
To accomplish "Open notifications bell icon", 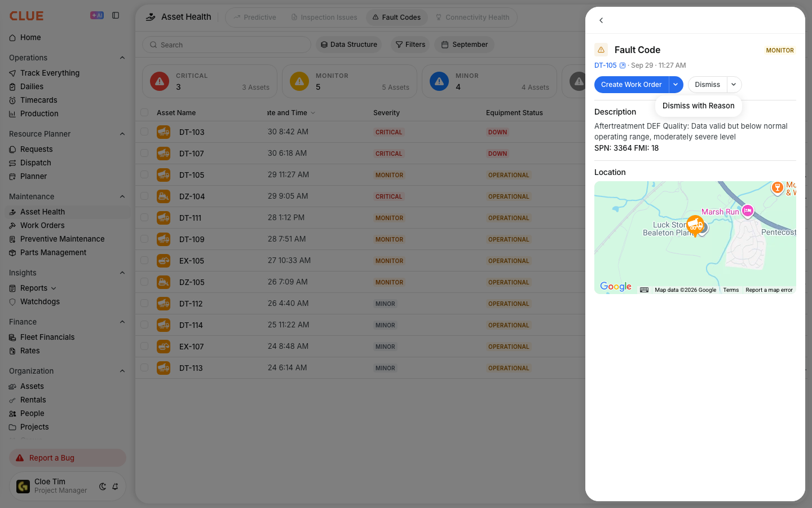I will coord(115,487).
